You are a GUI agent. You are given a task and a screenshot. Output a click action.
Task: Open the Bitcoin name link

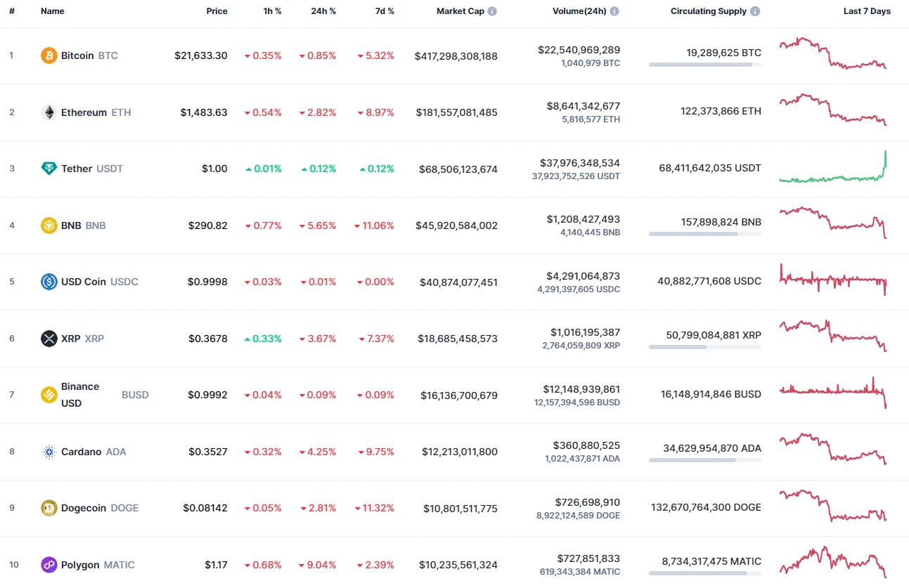click(x=77, y=55)
